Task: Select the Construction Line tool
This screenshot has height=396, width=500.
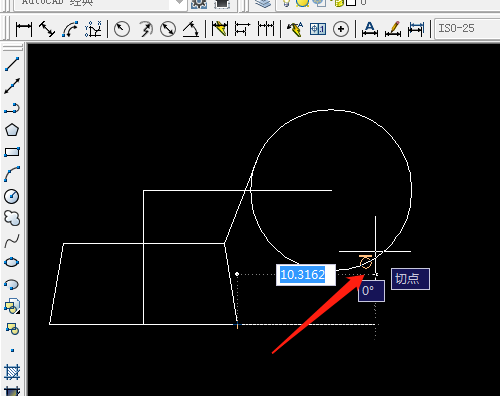Action: (12, 86)
